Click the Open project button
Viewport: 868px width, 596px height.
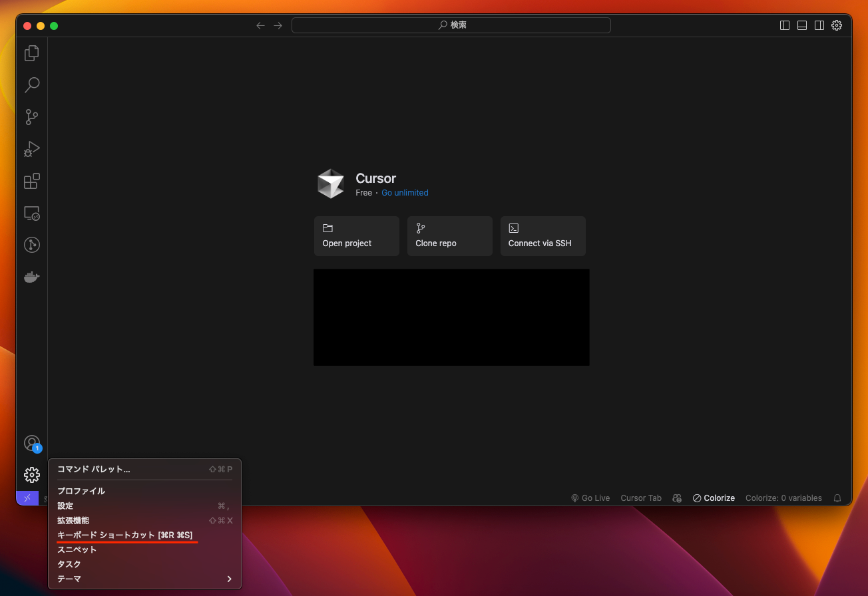(x=356, y=235)
